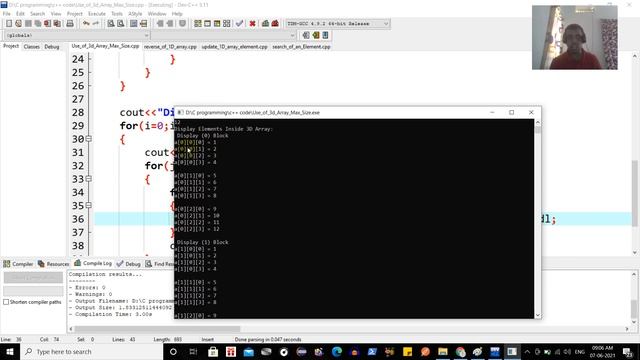
Task: Click the console window vertical scrollbar
Action: coord(538,219)
